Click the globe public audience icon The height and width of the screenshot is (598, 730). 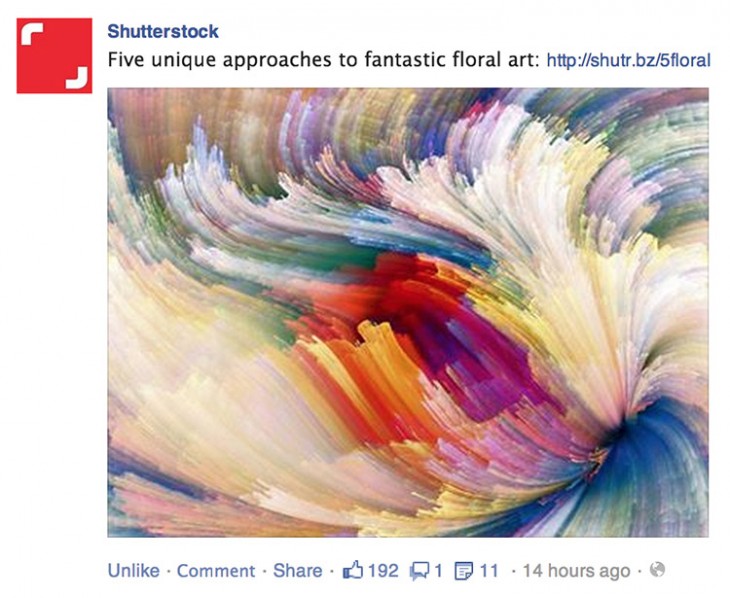(x=657, y=569)
